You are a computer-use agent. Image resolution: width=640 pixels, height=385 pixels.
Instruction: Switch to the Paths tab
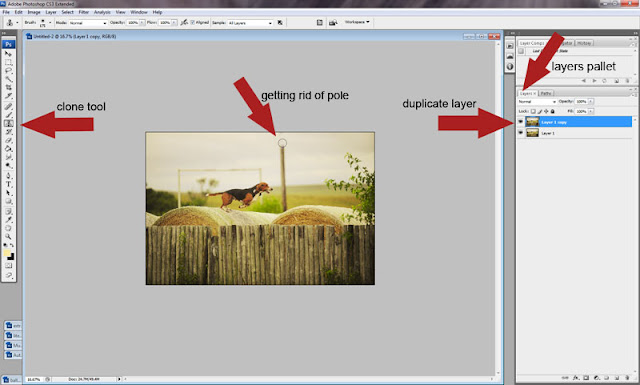coord(546,93)
